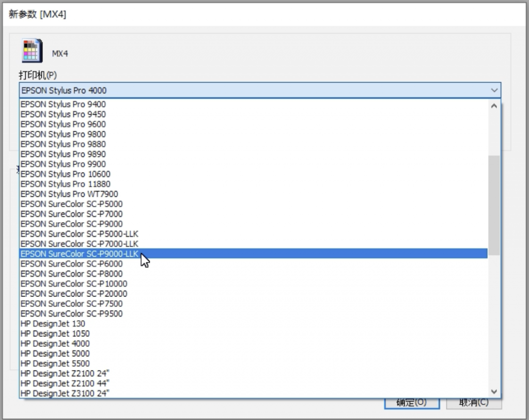
Task: Select highlighted EPSON SureColor SC-P9000-LLK
Action: [x=253, y=254]
